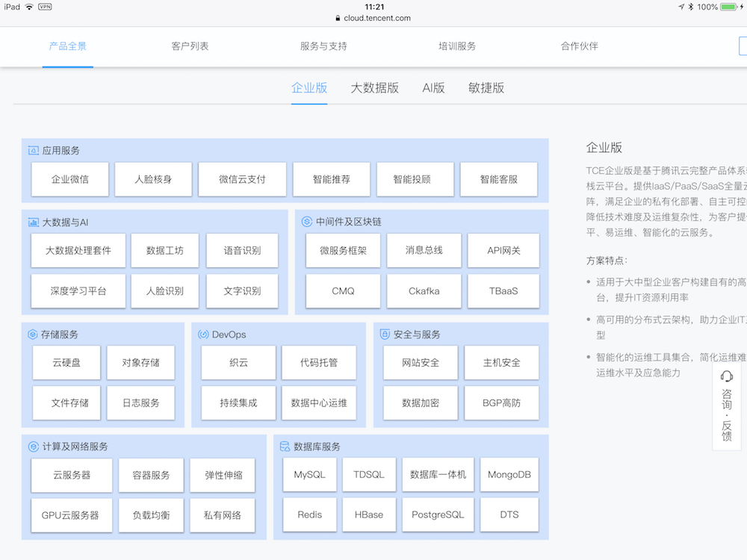Viewport: 747px width, 560px height.
Task: Open the 人脸识别 product card
Action: tap(165, 291)
